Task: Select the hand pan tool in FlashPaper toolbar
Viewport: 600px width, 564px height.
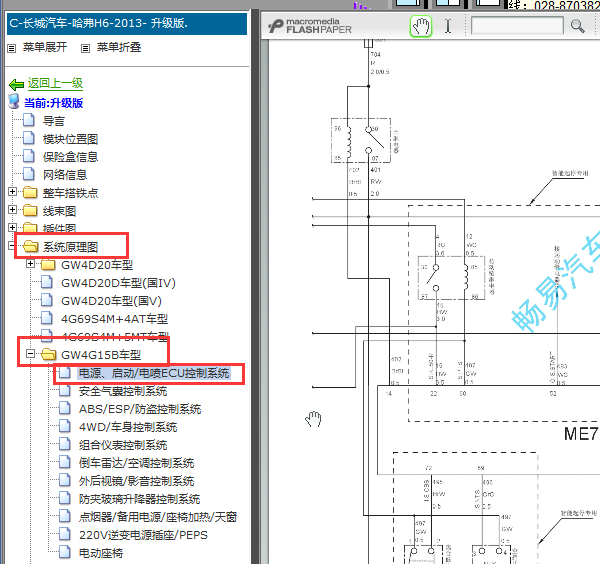Action: tap(421, 26)
